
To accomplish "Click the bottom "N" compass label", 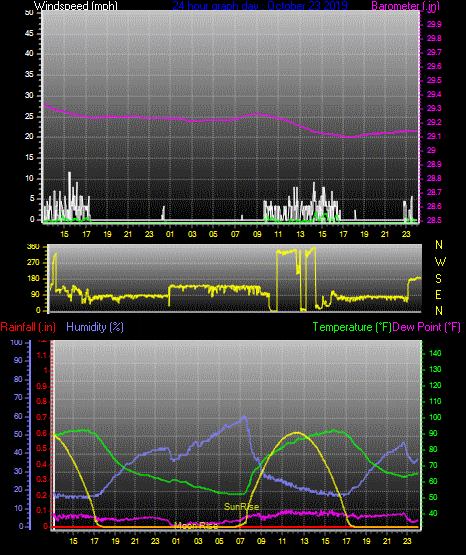I will (x=439, y=311).
